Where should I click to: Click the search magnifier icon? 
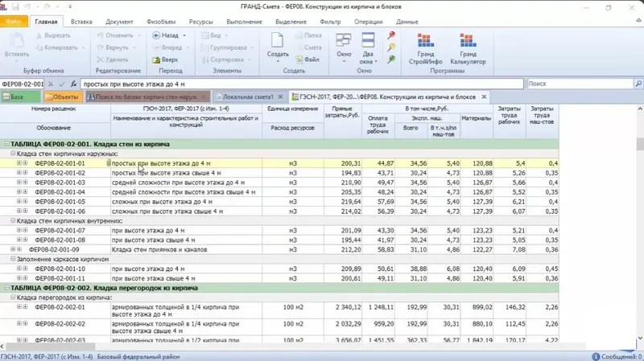tap(638, 84)
